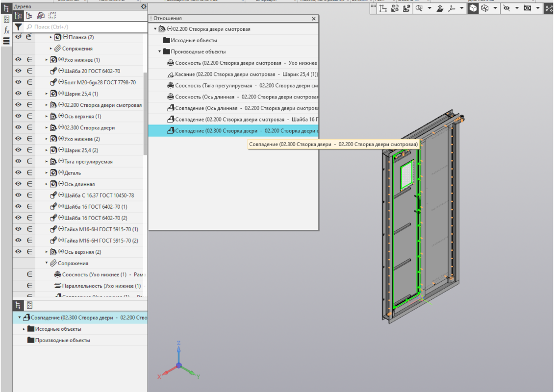
Task: Select shaded cube display mode
Action: 473,8
